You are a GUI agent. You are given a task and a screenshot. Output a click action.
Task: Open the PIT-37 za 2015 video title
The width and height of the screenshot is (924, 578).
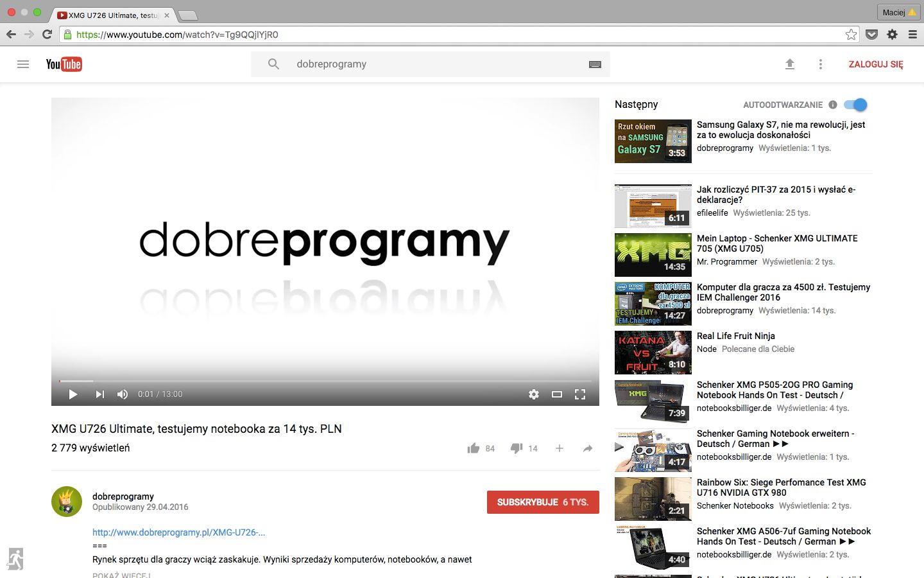(x=776, y=195)
